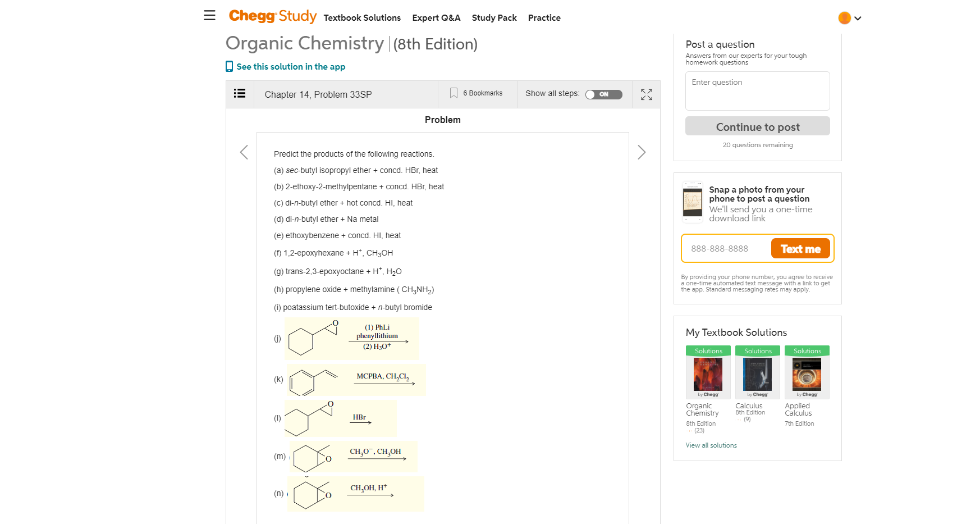Expand the account dropdown chevron
980x524 pixels.
858,19
